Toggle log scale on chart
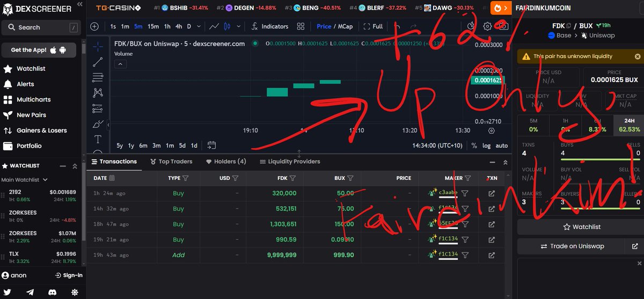Image resolution: width=644 pixels, height=299 pixels. [486, 145]
